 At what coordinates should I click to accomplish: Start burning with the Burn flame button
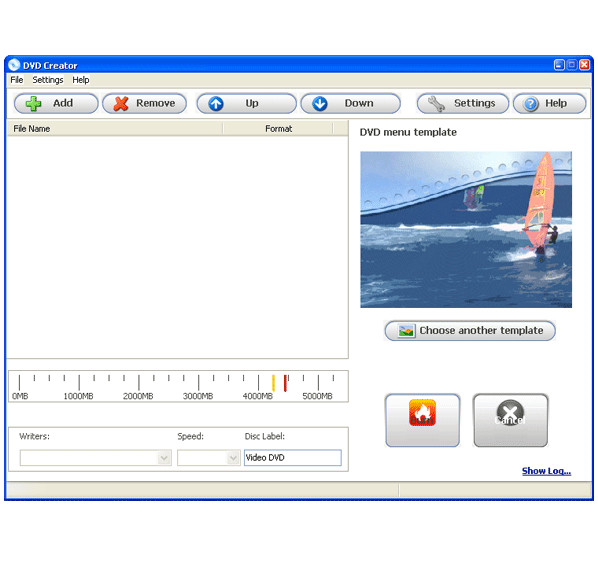(423, 420)
